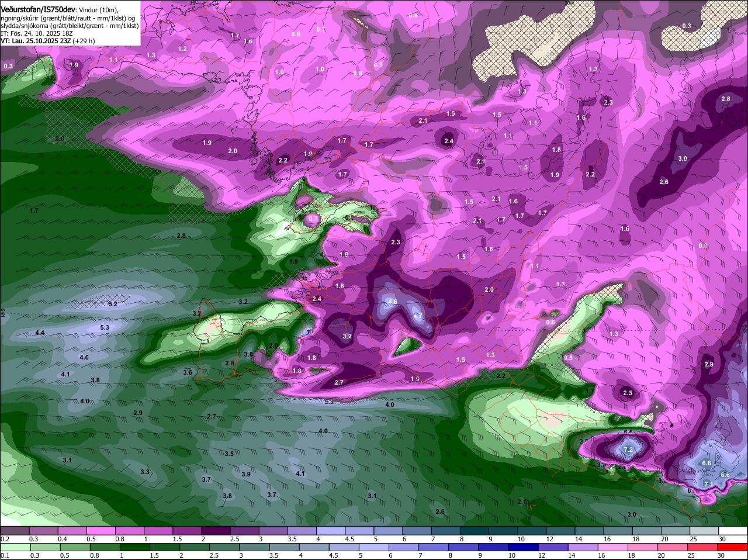
Task: Click the 'VT: Lau. 25.10.2025 23Z (+29 h)' line
Action: click(47, 41)
